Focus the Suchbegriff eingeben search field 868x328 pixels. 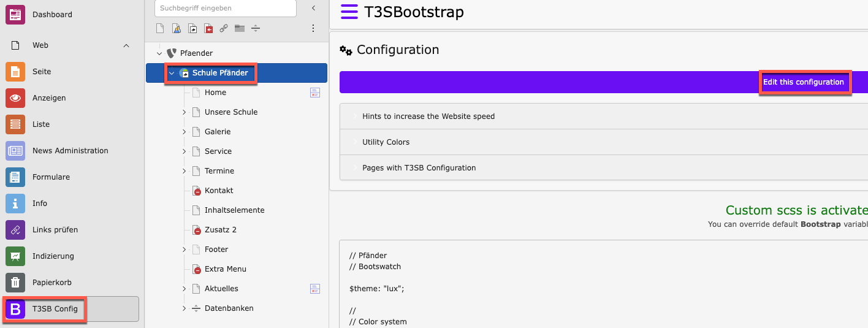pos(225,8)
